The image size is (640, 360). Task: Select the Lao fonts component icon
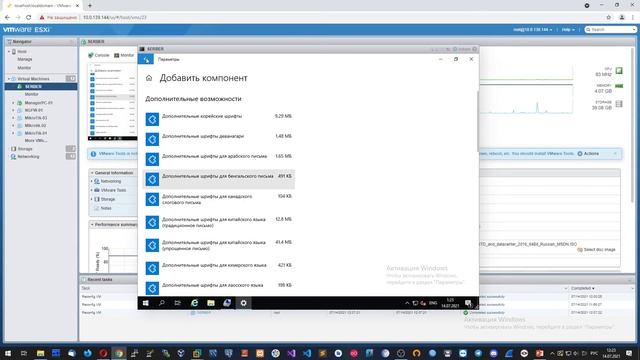tap(152, 288)
